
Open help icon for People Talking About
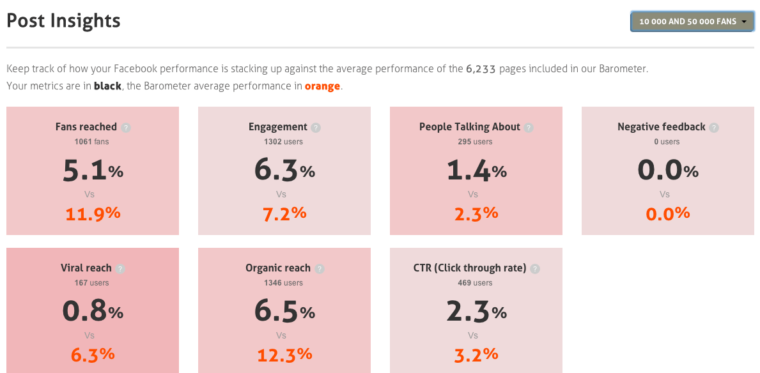(x=529, y=128)
